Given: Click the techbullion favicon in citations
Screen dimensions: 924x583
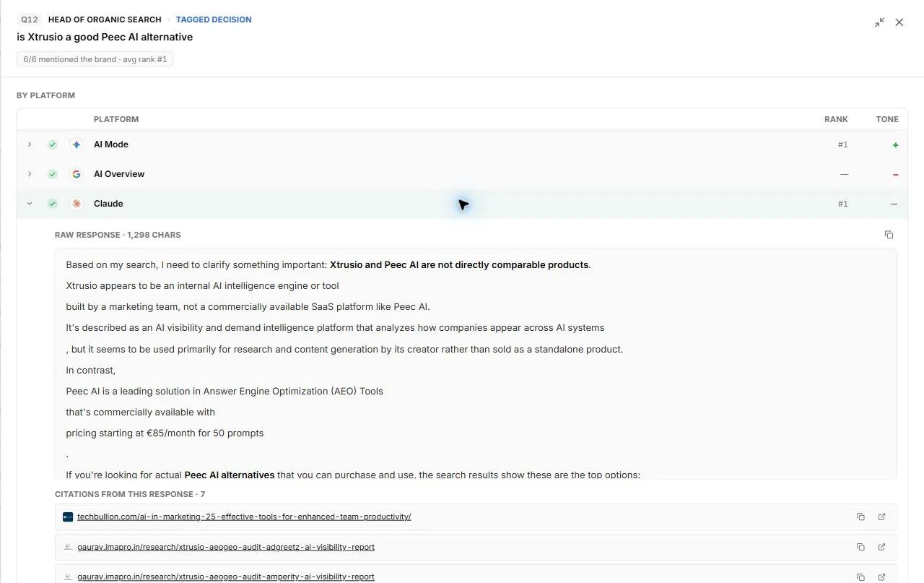Looking at the screenshot, I should 68,517.
